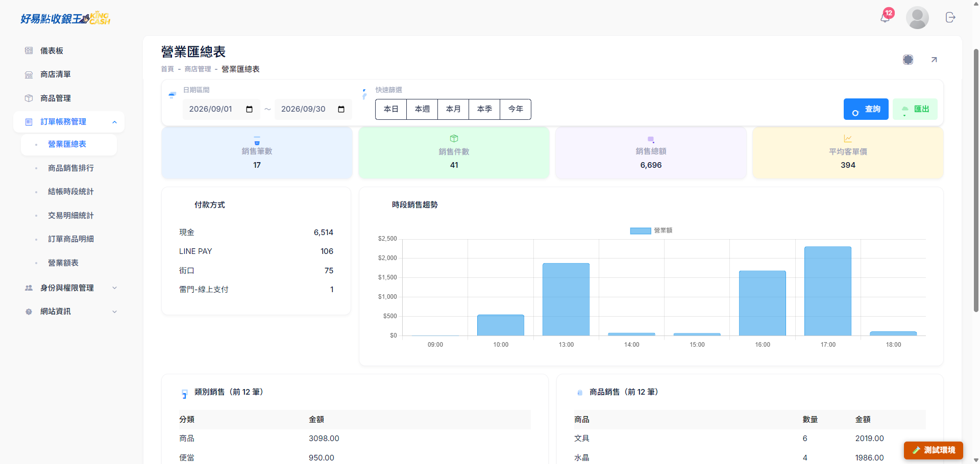Filter by 本日 quick button
The width and height of the screenshot is (980, 464).
point(391,109)
